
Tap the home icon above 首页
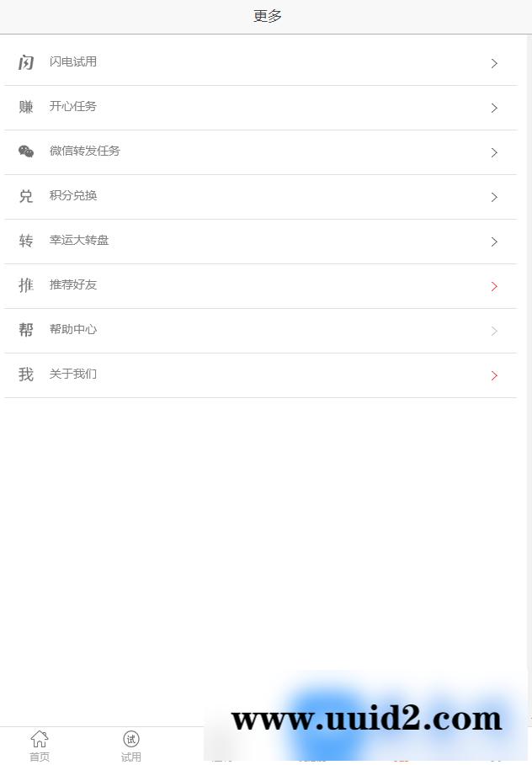pyautogui.click(x=39, y=738)
